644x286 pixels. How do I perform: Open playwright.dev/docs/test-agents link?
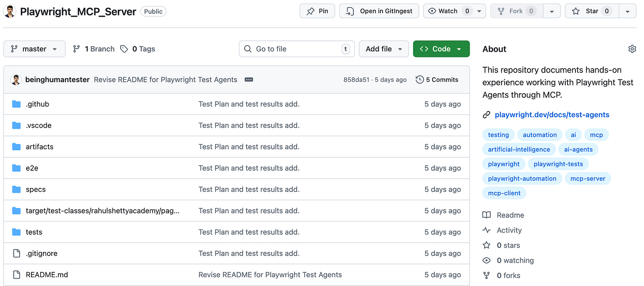tap(552, 115)
